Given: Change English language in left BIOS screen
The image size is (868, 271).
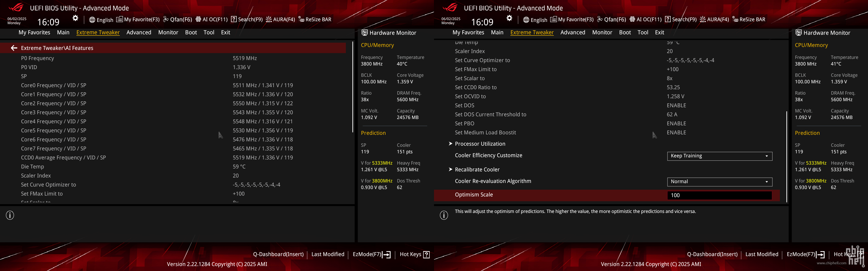Looking at the screenshot, I should click(101, 20).
